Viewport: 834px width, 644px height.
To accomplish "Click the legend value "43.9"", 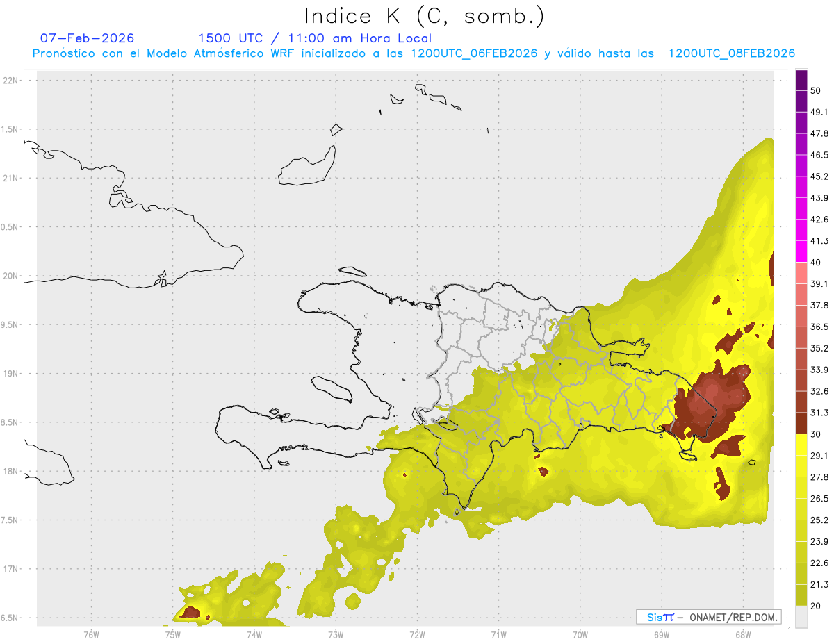I will [819, 198].
